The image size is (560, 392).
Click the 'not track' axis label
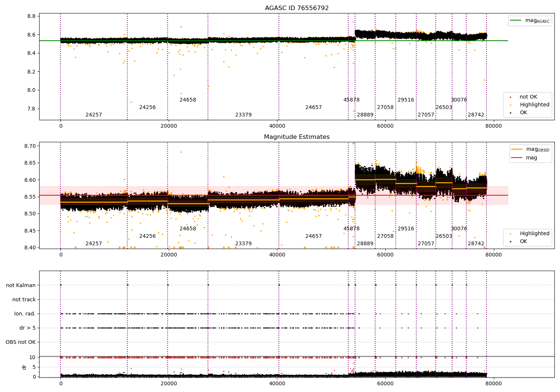tap(24, 299)
